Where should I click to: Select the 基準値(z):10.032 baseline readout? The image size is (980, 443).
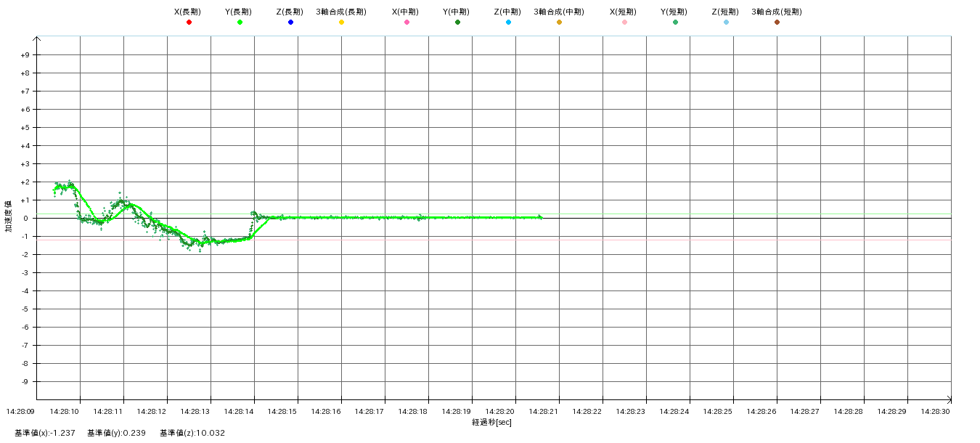click(x=192, y=434)
